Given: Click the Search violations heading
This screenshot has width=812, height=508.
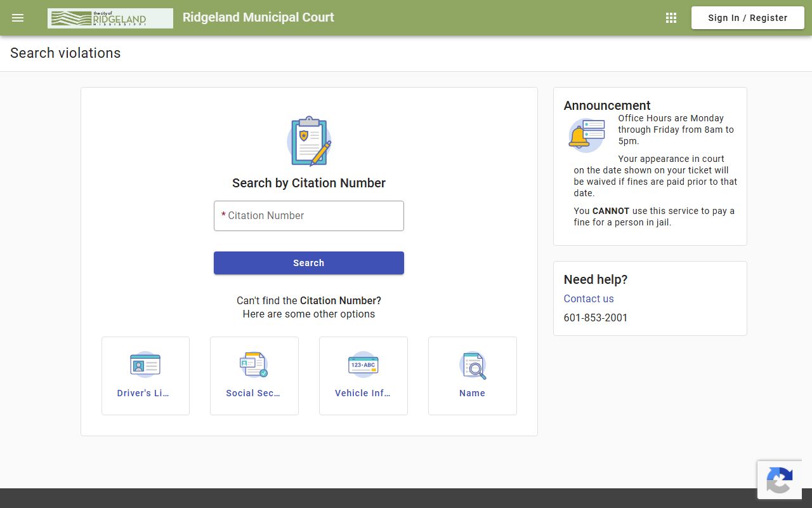Looking at the screenshot, I should [65, 53].
